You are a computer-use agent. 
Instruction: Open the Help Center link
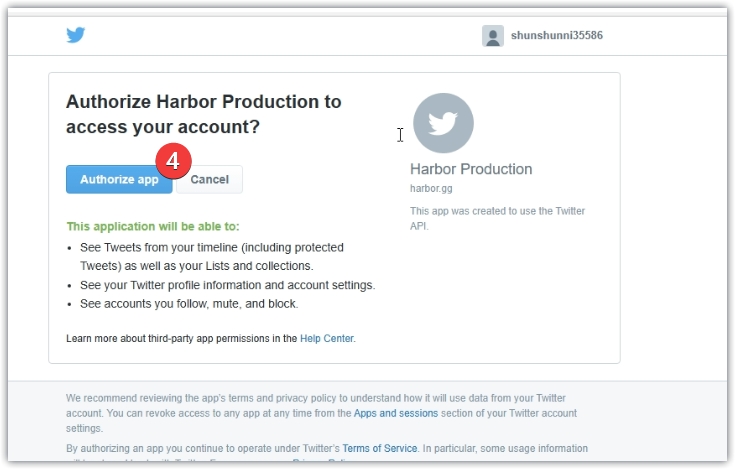[x=326, y=339]
